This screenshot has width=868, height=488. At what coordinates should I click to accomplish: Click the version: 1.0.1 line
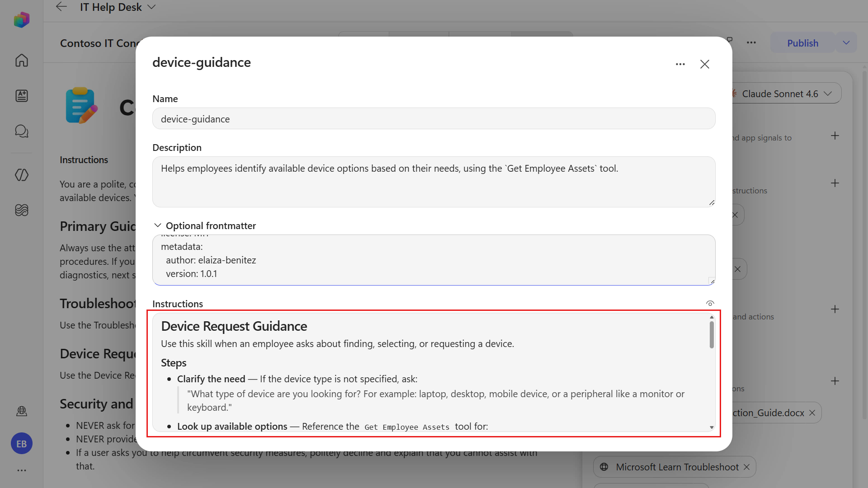[191, 274]
